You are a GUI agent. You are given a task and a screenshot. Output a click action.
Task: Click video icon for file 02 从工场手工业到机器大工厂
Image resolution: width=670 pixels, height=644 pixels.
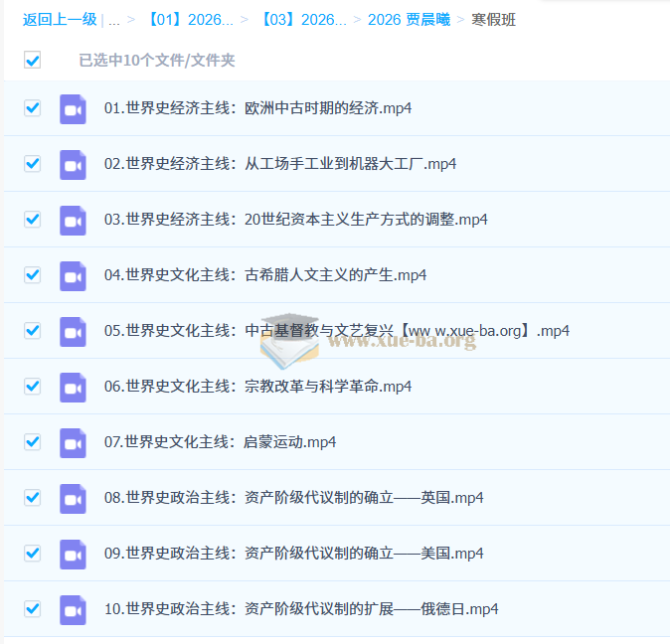click(x=73, y=164)
